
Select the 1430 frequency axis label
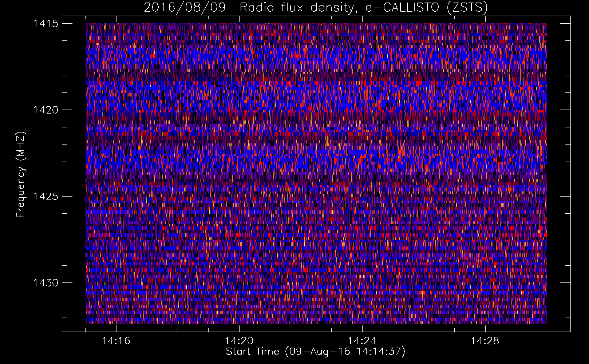tap(46, 283)
